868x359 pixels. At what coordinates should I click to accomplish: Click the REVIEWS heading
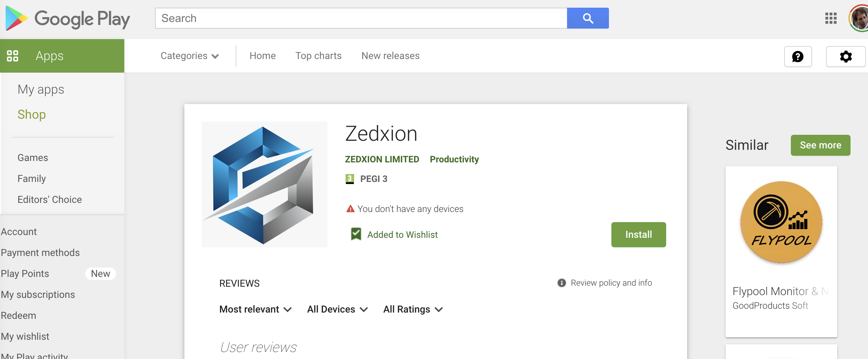click(x=240, y=283)
